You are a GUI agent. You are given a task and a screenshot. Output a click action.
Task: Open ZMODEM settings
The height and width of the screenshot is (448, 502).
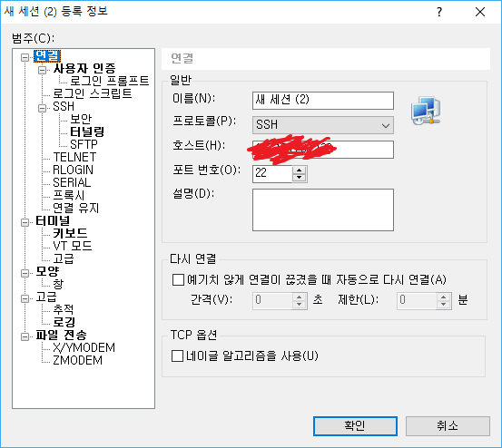(x=78, y=361)
